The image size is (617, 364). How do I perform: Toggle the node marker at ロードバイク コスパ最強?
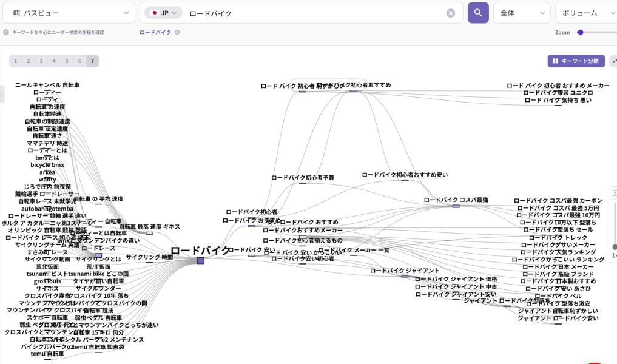pos(456,206)
